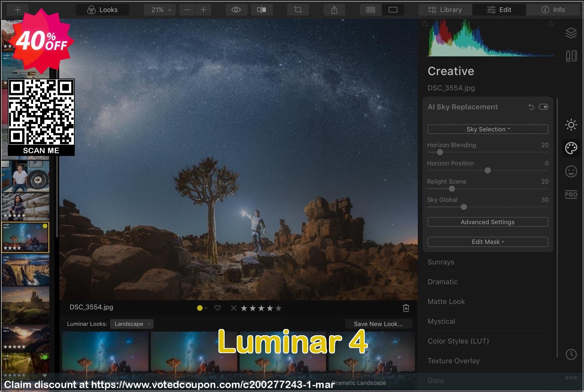Open the Essentials sun icon
The width and height of the screenshot is (584, 392).
pyautogui.click(x=571, y=125)
